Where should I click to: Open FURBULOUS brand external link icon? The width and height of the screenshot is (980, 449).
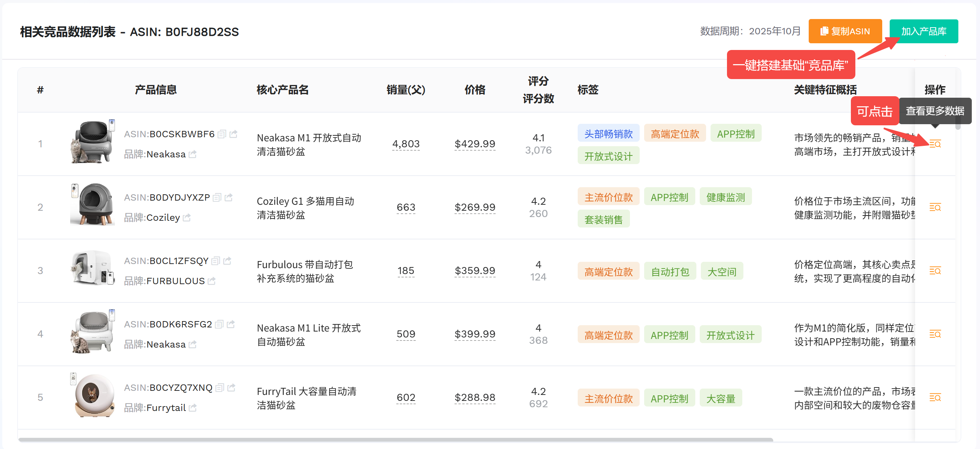(x=212, y=281)
